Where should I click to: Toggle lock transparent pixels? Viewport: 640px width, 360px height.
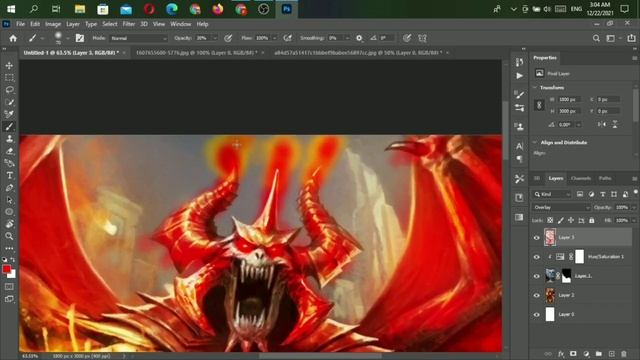[550, 220]
